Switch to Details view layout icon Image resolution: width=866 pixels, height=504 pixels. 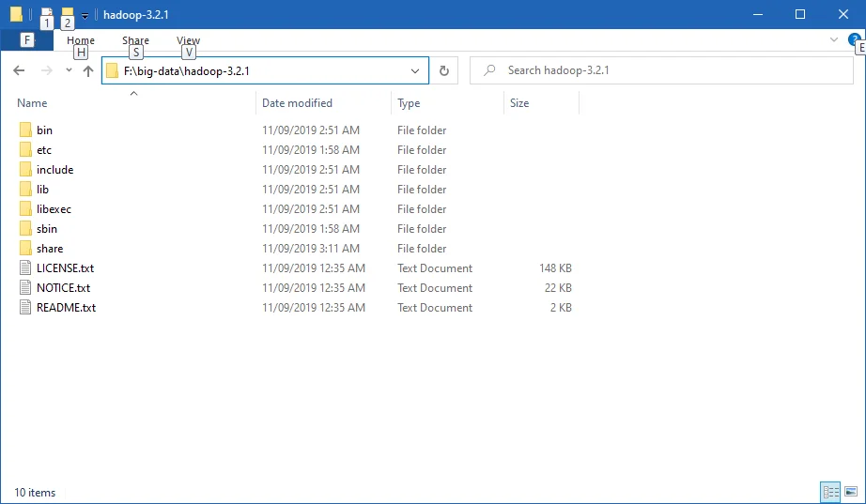click(830, 491)
